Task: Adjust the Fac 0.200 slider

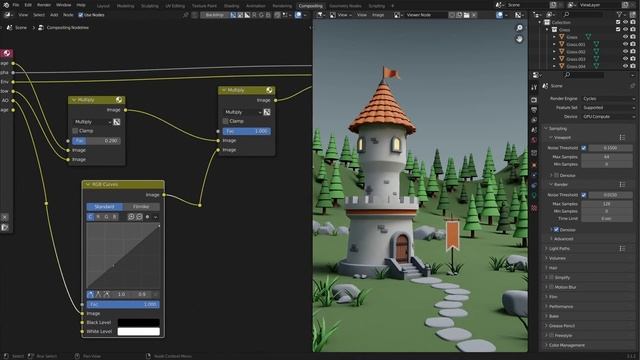Action: click(x=96, y=140)
